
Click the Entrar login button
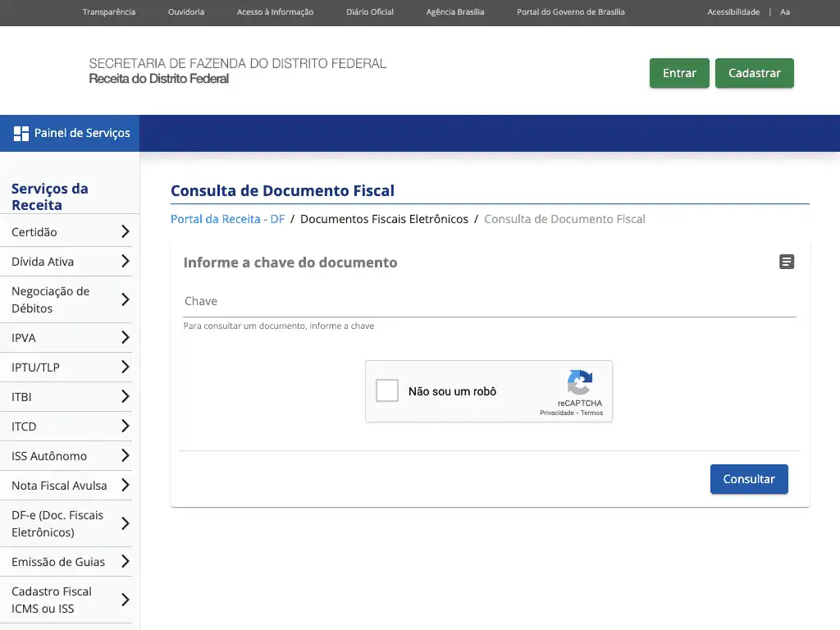[679, 73]
